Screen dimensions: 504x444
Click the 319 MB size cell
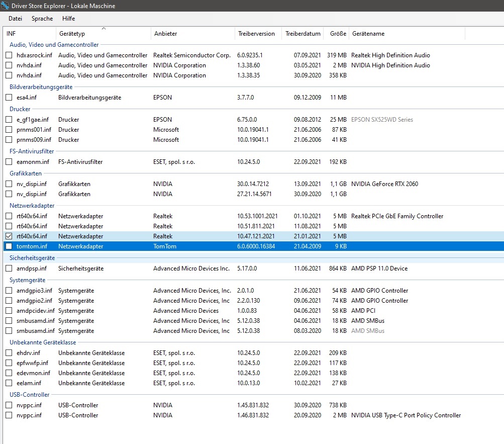(x=337, y=55)
